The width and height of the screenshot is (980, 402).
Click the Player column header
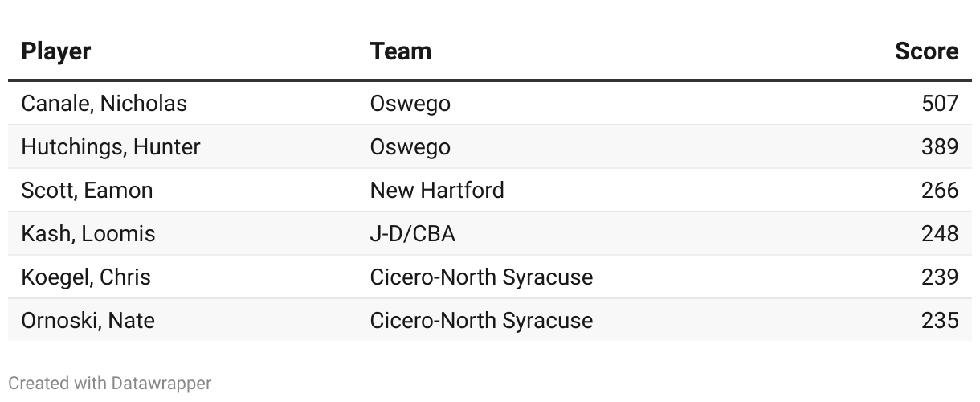pos(56,51)
